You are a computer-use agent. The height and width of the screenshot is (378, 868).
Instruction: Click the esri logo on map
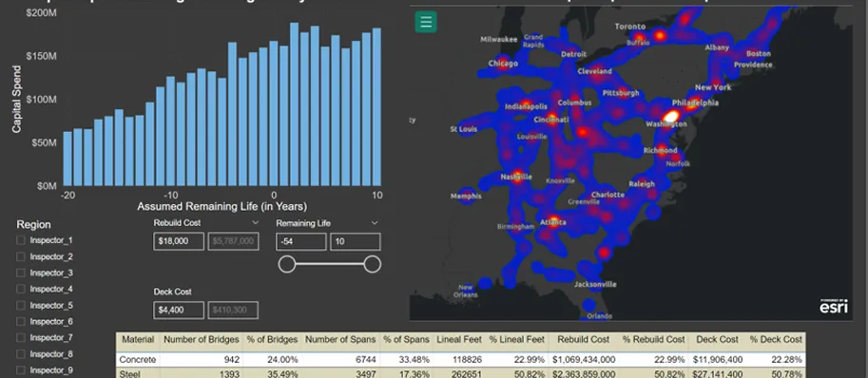pos(834,307)
